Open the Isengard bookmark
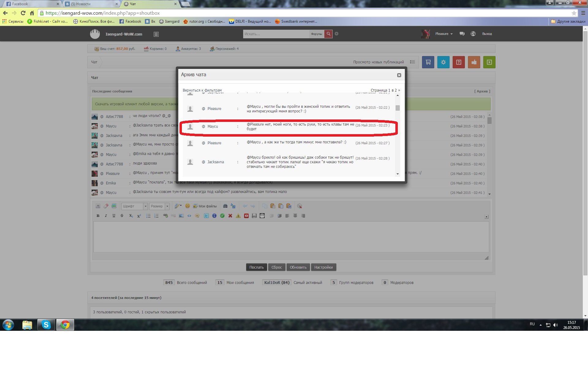The height and width of the screenshot is (389, 588). [x=169, y=21]
